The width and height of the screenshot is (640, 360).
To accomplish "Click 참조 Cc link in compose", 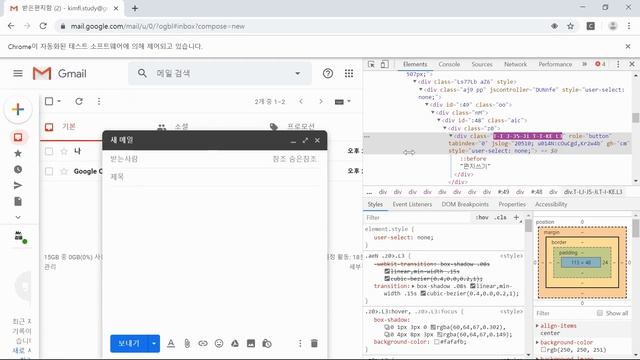I will [279, 159].
